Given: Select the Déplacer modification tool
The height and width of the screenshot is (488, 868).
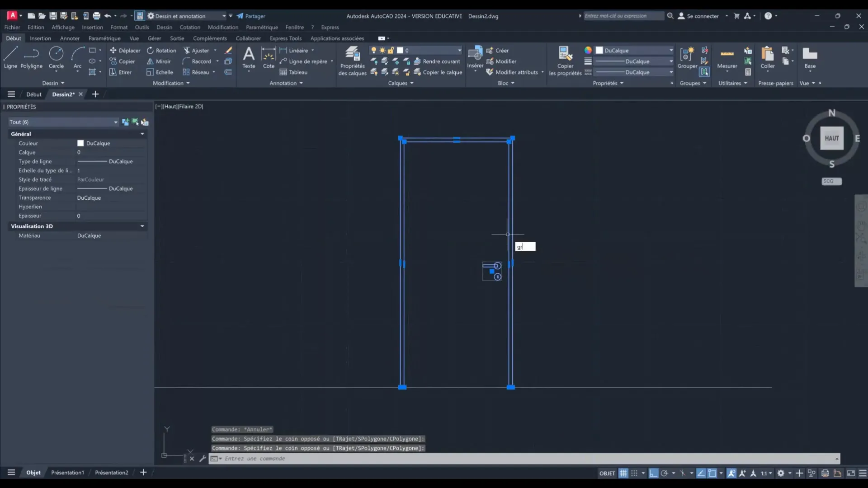Looking at the screenshot, I should click(126, 50).
